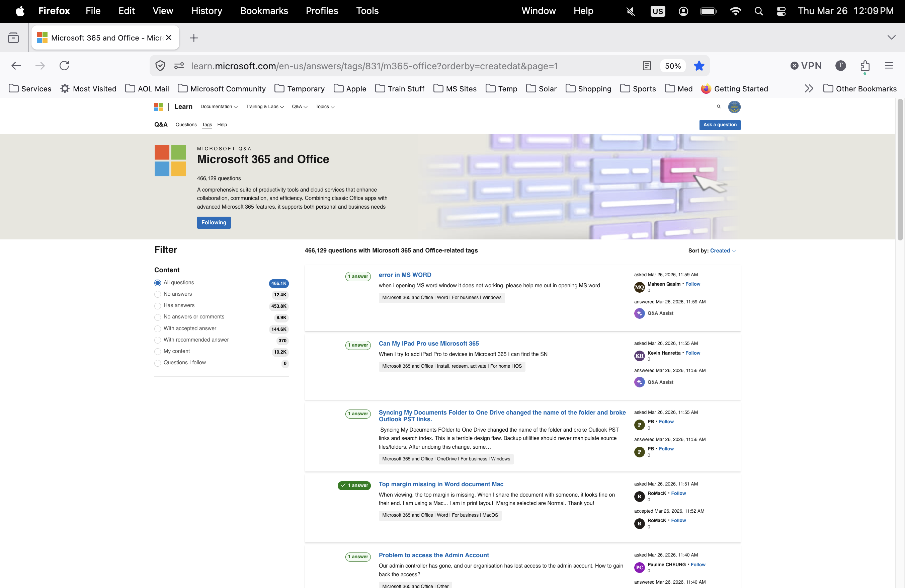Click the Firefox reload page icon

click(64, 66)
